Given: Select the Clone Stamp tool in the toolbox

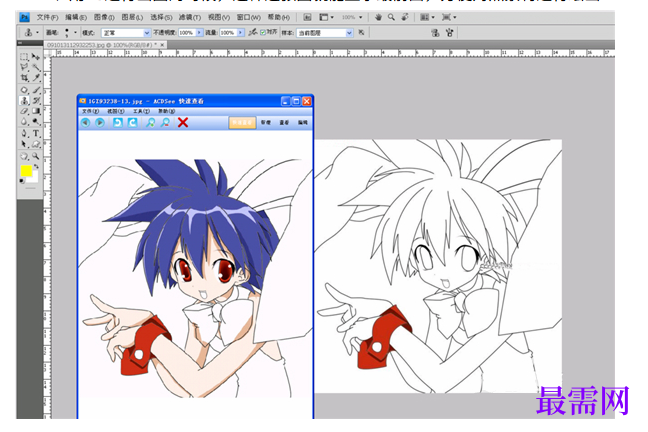Looking at the screenshot, I should pyautogui.click(x=24, y=100).
